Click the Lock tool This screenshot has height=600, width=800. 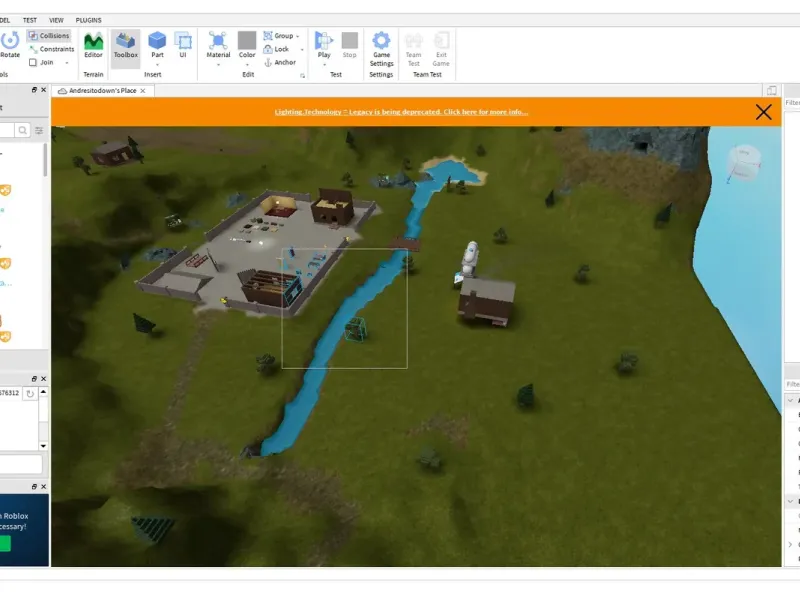[x=276, y=49]
